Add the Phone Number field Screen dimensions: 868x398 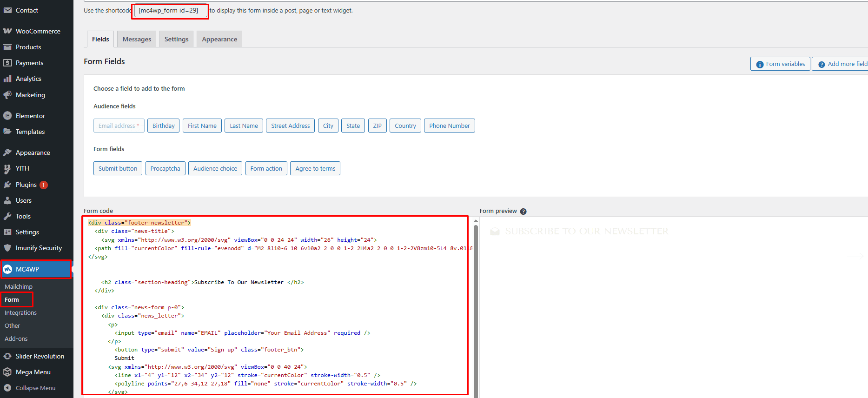point(450,126)
